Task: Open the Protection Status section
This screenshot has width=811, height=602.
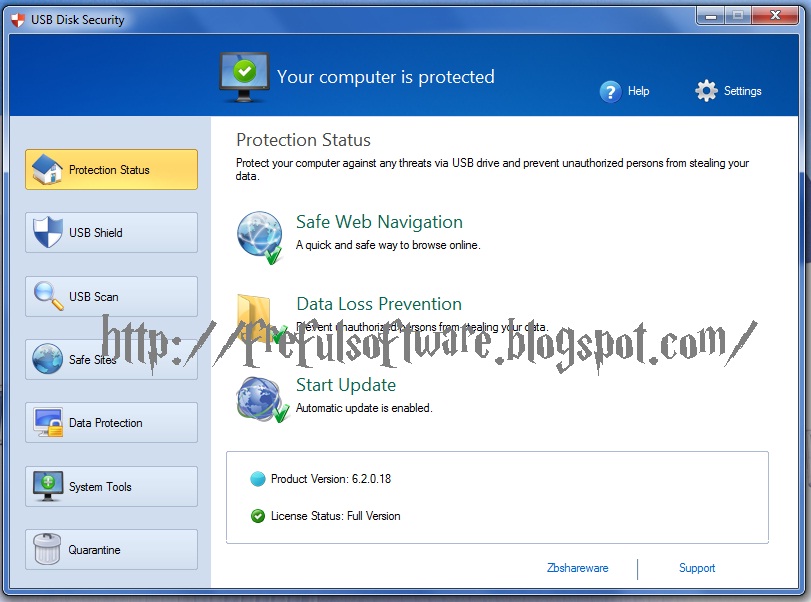Action: 111,170
